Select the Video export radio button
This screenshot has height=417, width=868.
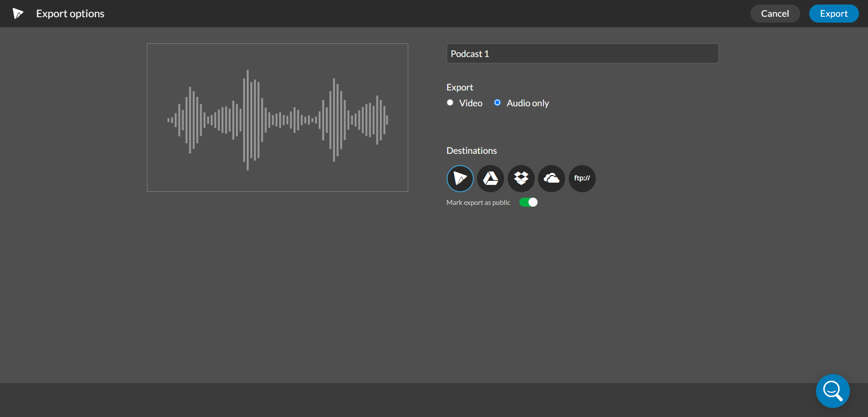(x=450, y=103)
